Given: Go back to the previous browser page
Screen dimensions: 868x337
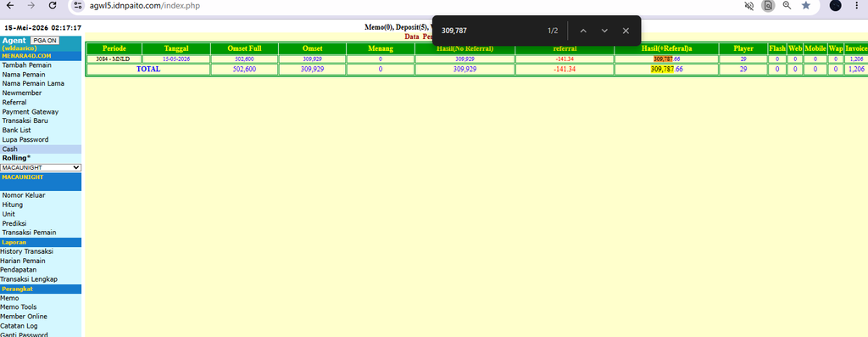Looking at the screenshot, I should tap(10, 6).
